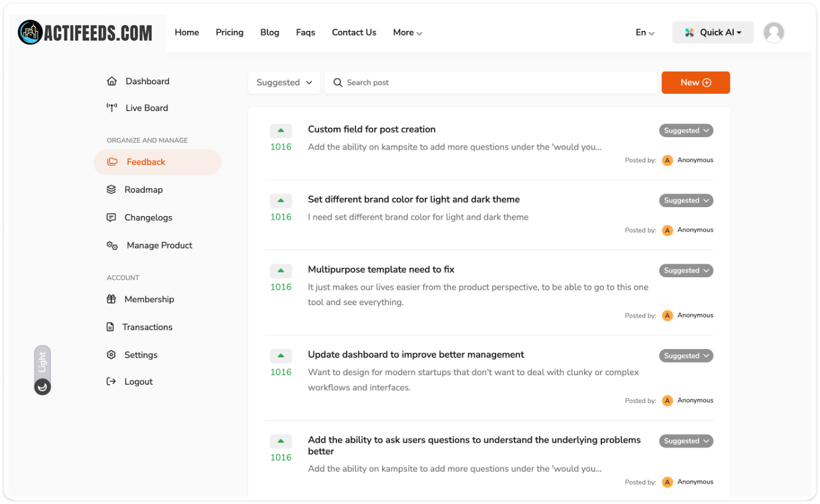Viewport: 820px width, 504px height.
Task: Open the Quick AI dropdown
Action: click(712, 33)
